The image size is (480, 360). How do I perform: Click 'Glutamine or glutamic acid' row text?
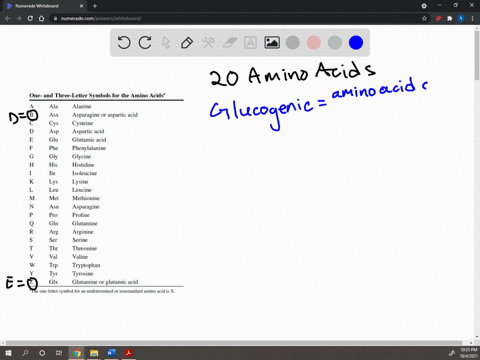[x=105, y=282]
